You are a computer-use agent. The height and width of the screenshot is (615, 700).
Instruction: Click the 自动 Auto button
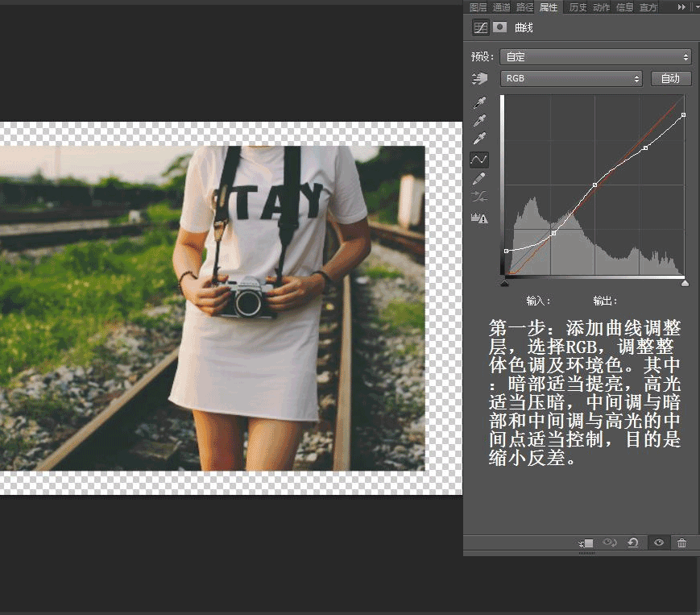click(x=671, y=78)
